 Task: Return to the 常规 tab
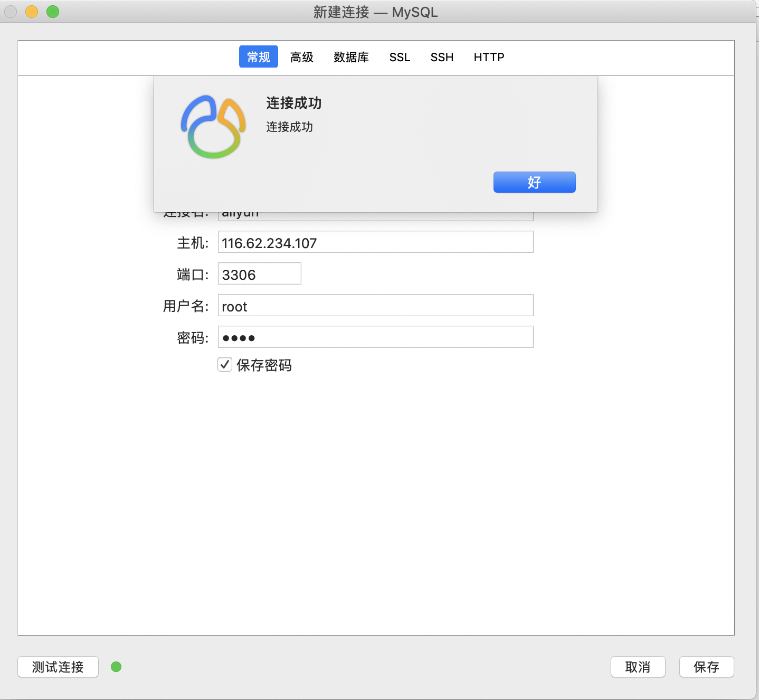click(258, 56)
